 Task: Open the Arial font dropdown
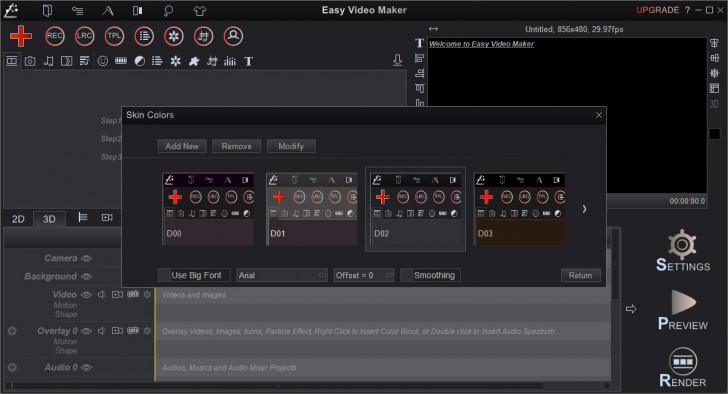pos(282,275)
